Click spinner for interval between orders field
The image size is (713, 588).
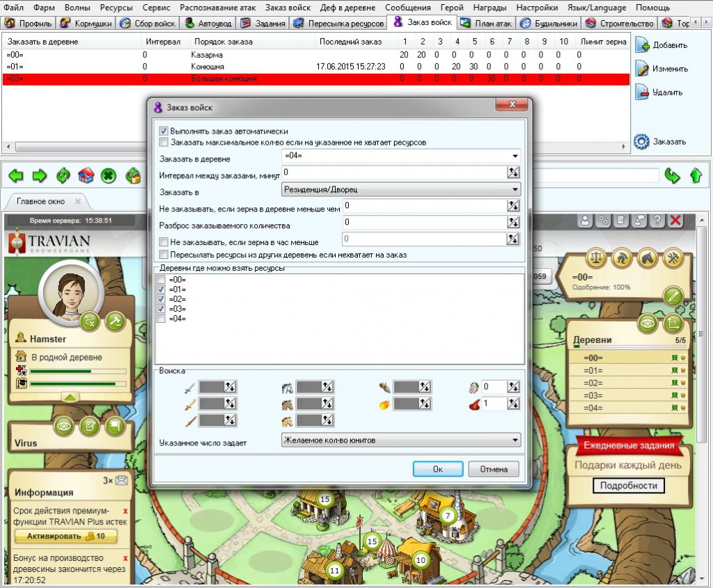pos(513,172)
